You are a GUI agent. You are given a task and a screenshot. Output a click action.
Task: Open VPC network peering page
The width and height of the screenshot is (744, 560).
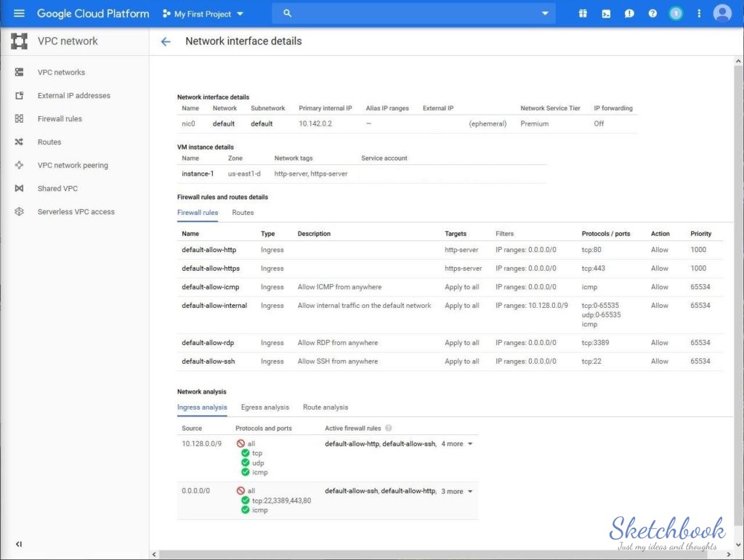point(73,165)
